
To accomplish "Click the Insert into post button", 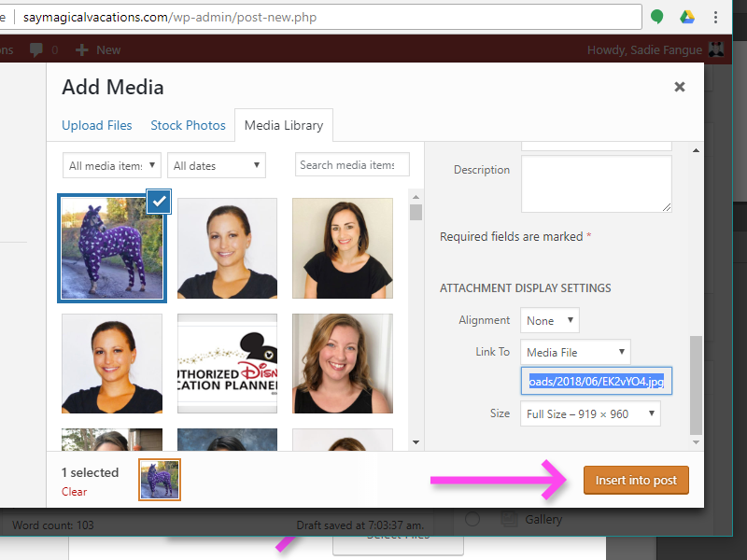I will pos(636,480).
